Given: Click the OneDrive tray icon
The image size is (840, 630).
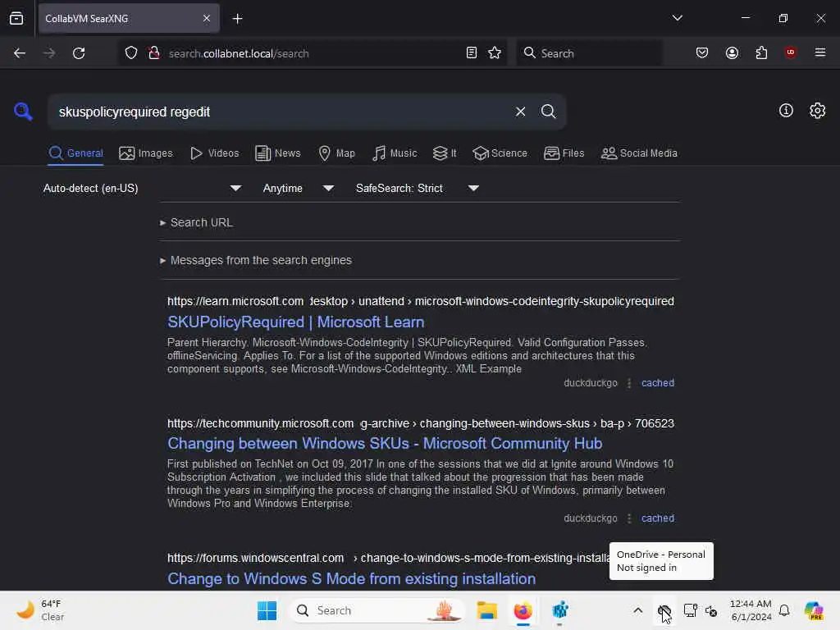Looking at the screenshot, I should tap(664, 610).
